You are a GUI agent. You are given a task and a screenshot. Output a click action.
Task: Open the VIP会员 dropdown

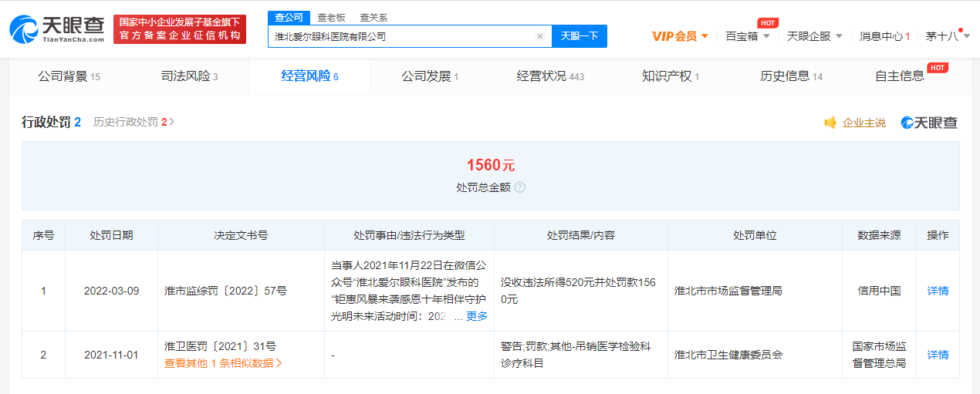[680, 36]
